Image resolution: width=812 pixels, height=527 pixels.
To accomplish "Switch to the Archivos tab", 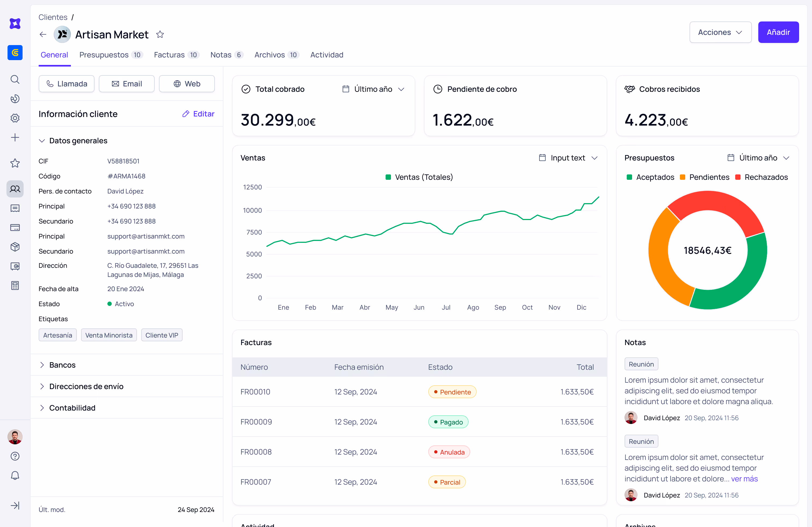I will click(277, 55).
